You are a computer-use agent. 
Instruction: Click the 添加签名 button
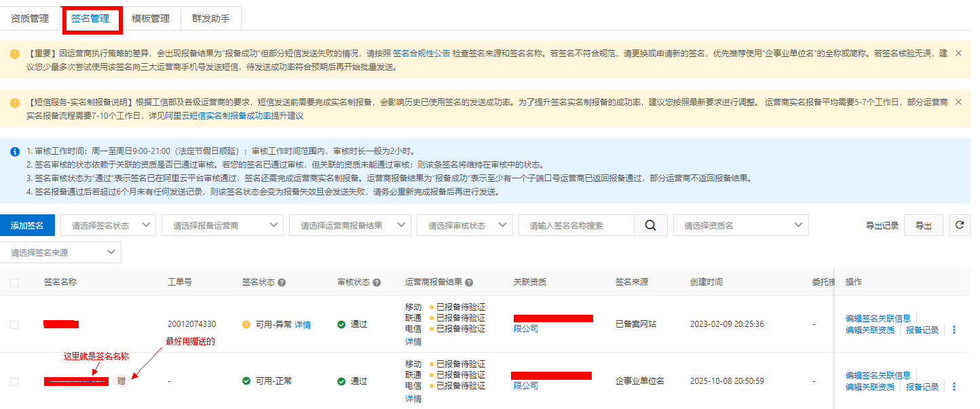pos(27,226)
